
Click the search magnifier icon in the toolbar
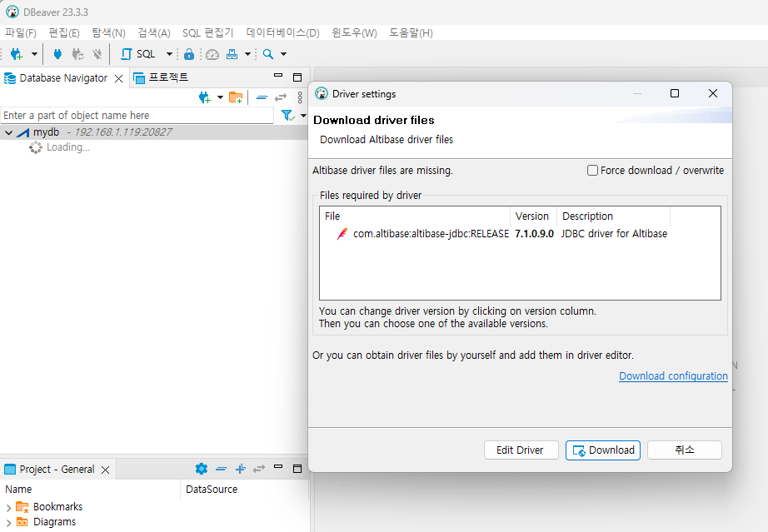(x=268, y=54)
